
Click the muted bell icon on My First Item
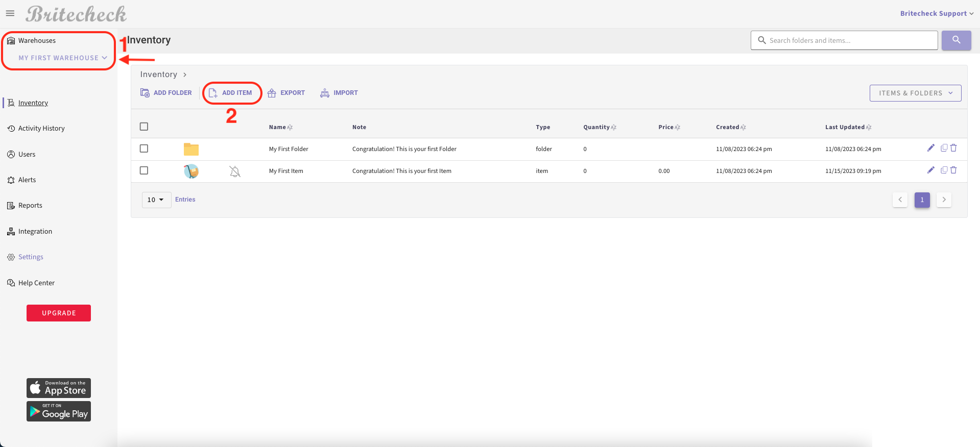point(235,171)
